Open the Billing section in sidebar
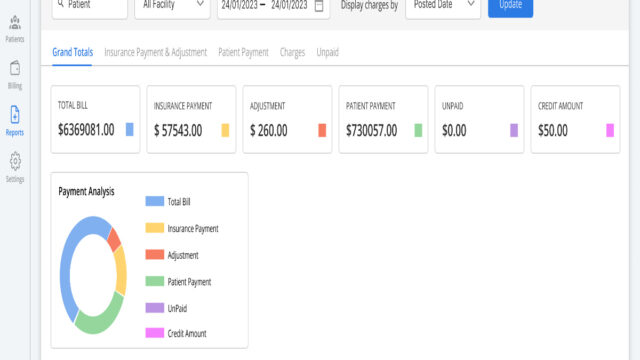Viewport: 640px width, 360px height. tap(15, 75)
